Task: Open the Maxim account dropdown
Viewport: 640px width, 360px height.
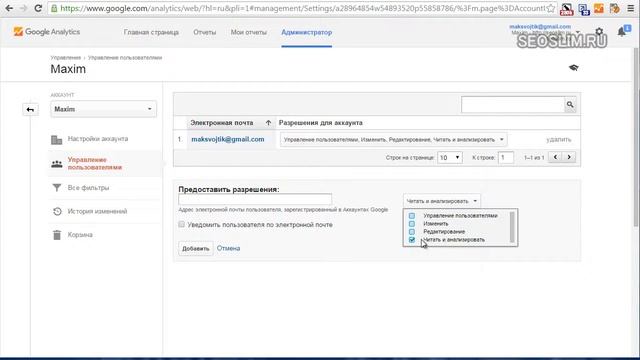Action: click(x=103, y=109)
